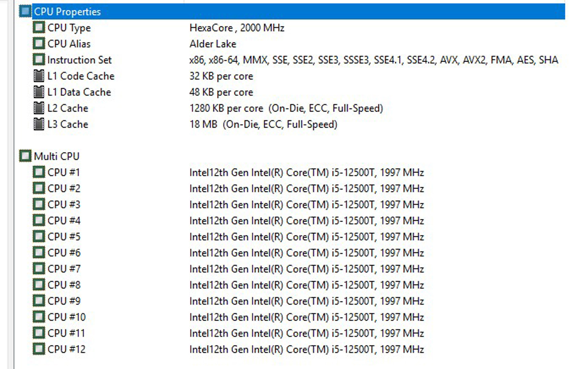Click the icon beside CPU #2
The height and width of the screenshot is (369, 588).
[x=39, y=189]
